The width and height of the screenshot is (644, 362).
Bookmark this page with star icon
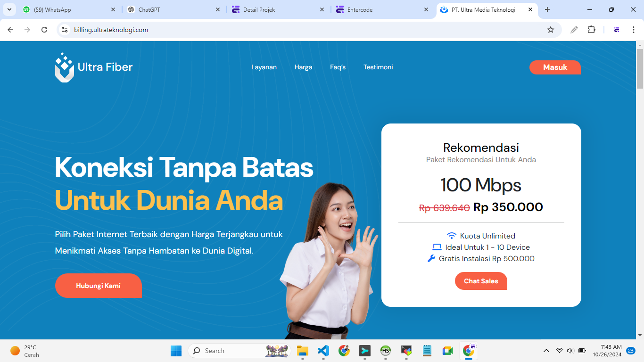coord(551,30)
